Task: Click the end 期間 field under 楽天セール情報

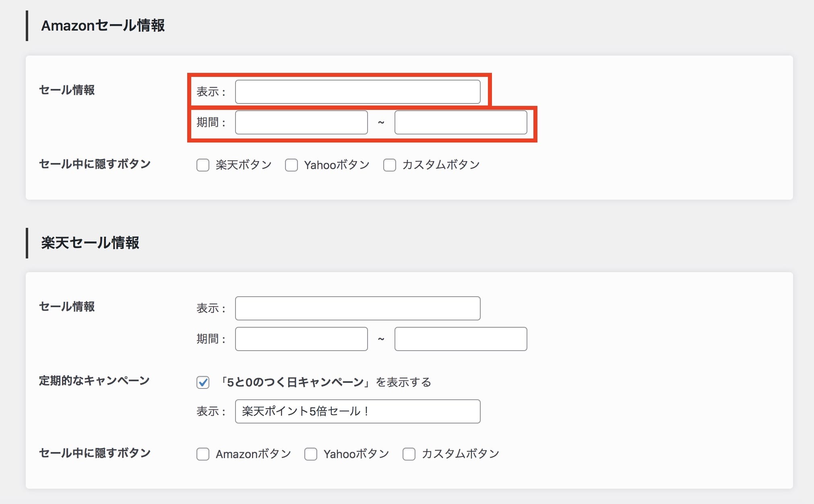Action: [x=461, y=339]
